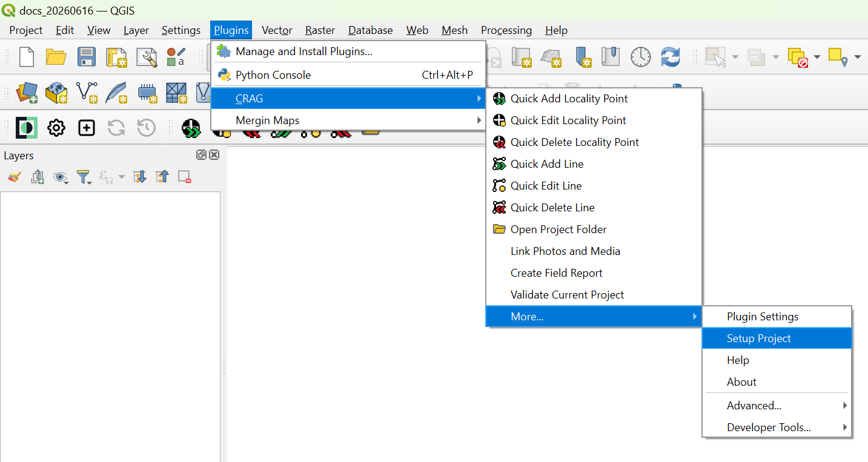The width and height of the screenshot is (868, 462).
Task: Choose Manage and Install Plugins...
Action: (x=348, y=51)
